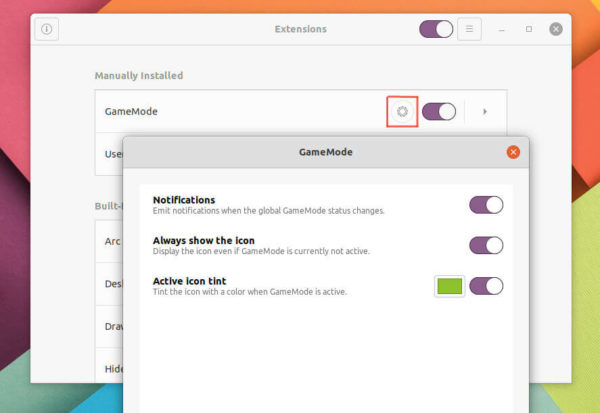
Task: Select the GameMode extension name
Action: 131,112
